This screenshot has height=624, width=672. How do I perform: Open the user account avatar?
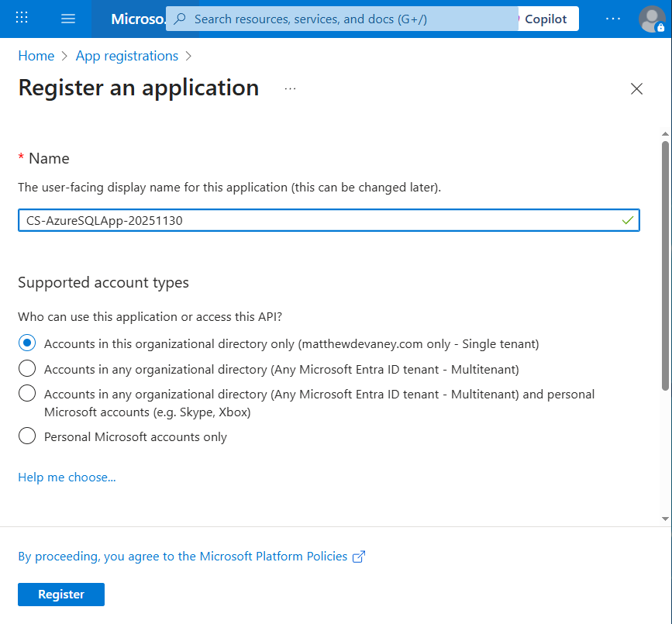pyautogui.click(x=651, y=19)
